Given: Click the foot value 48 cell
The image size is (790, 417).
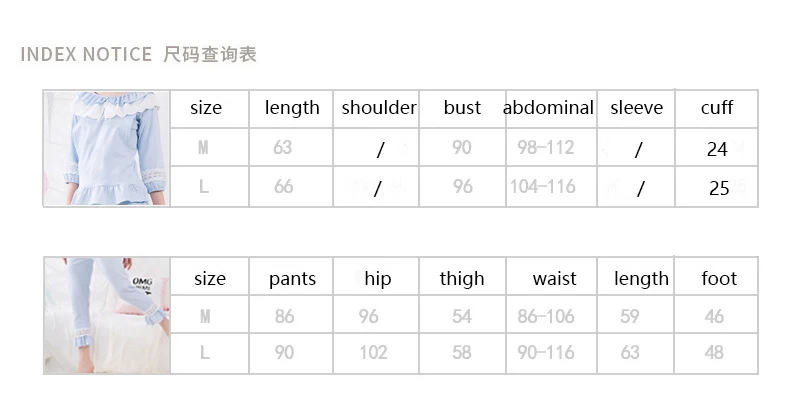Looking at the screenshot, I should point(716,353).
